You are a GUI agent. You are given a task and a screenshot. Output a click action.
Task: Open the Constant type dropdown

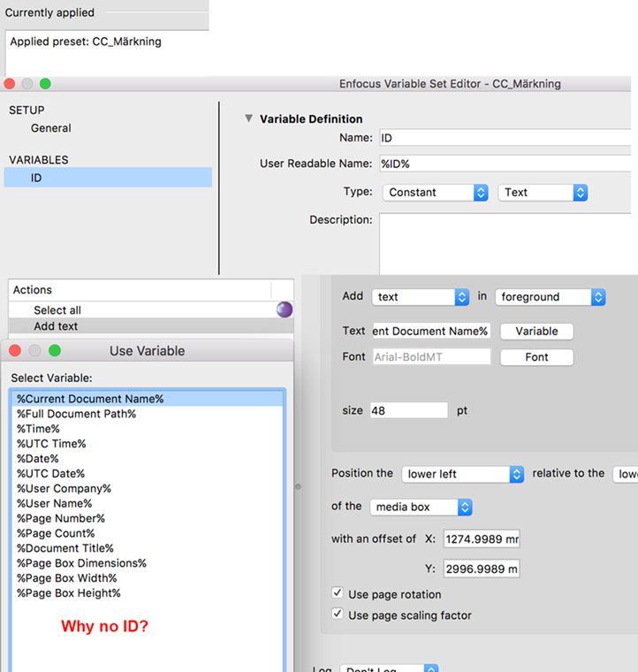pos(436,193)
